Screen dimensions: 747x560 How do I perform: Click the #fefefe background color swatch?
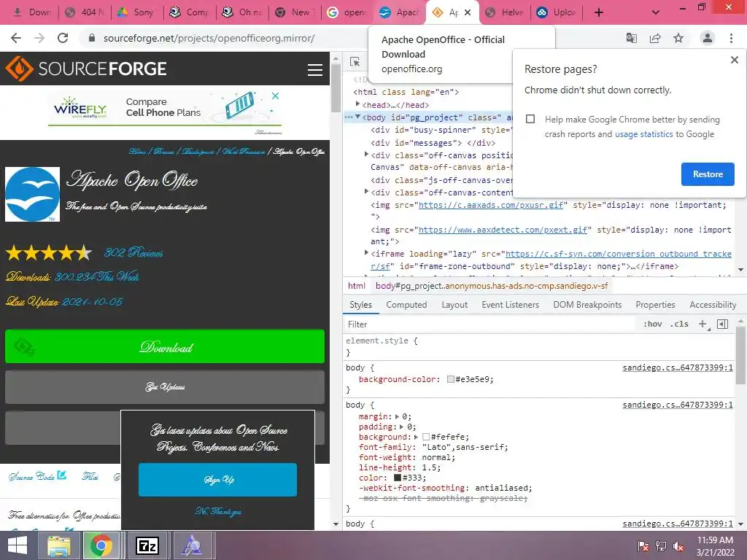[x=426, y=437]
